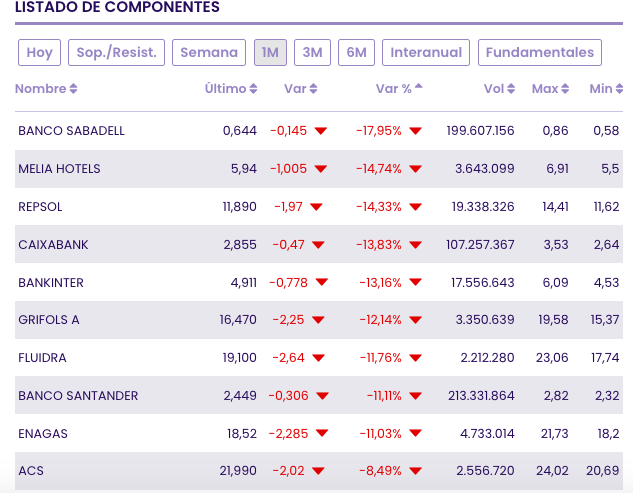Screen dimensions: 633x493
Task: Open the BANCO SABADELL component link
Action: [x=71, y=131]
